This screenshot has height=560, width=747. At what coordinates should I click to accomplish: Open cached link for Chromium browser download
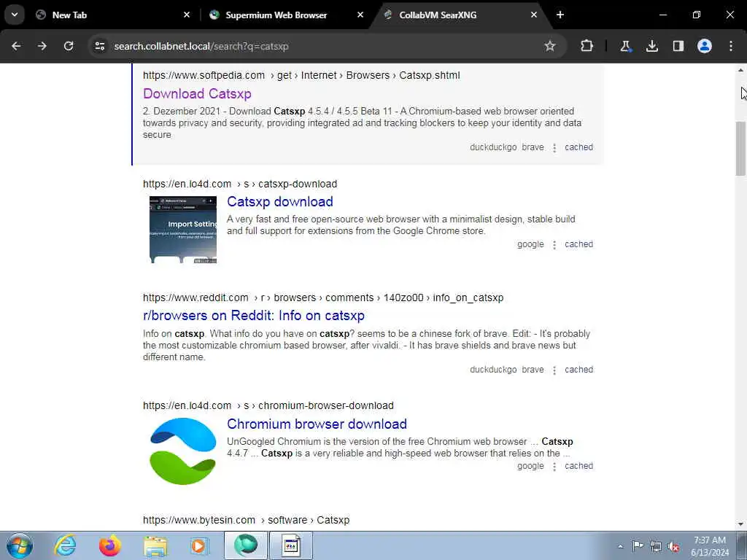[x=578, y=466]
